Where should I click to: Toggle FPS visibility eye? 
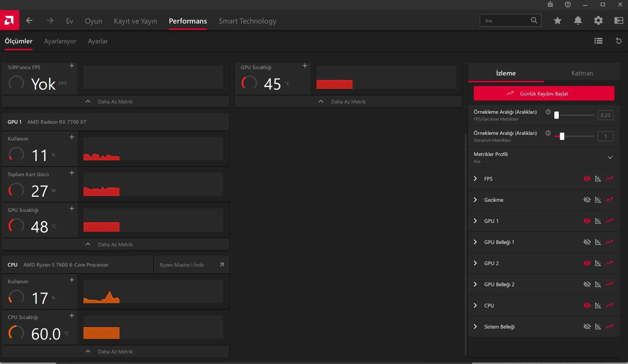click(x=587, y=179)
